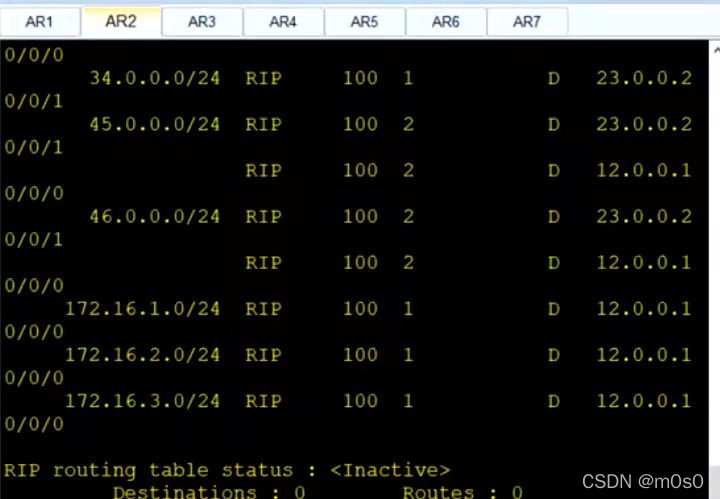Click next hop 12.0.0.1 in 172.16.2.0/24 row
Viewport: 720px width, 499px height.
644,355
